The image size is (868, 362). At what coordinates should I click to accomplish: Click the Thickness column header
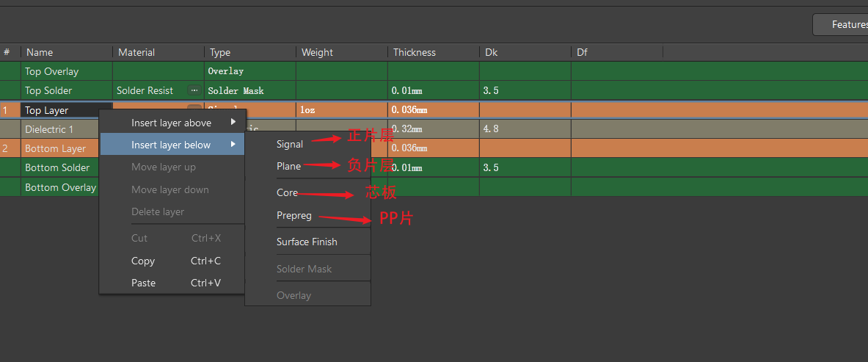click(414, 52)
